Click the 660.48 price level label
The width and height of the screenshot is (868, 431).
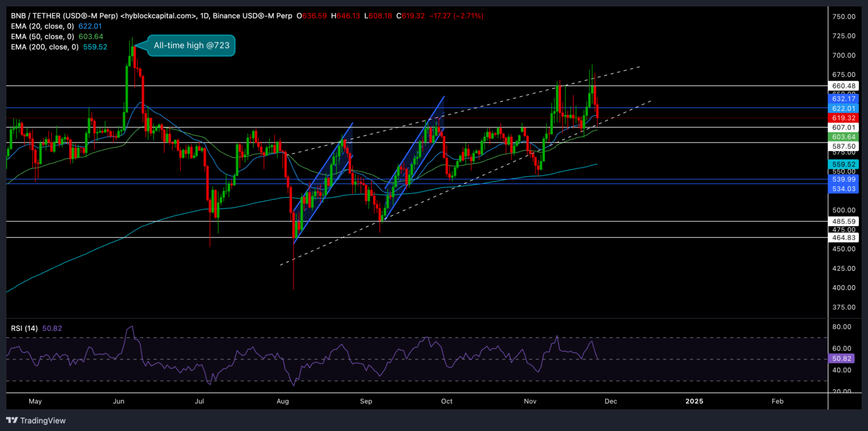click(843, 86)
